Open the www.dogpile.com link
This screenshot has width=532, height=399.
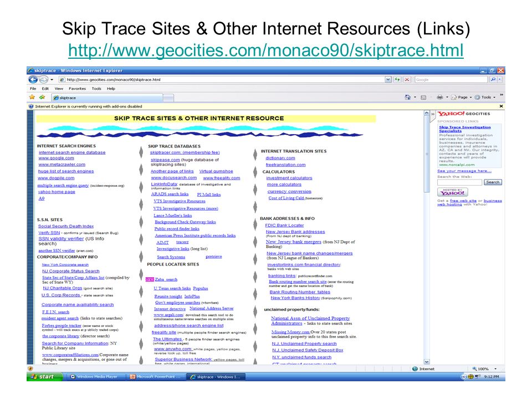(56, 178)
